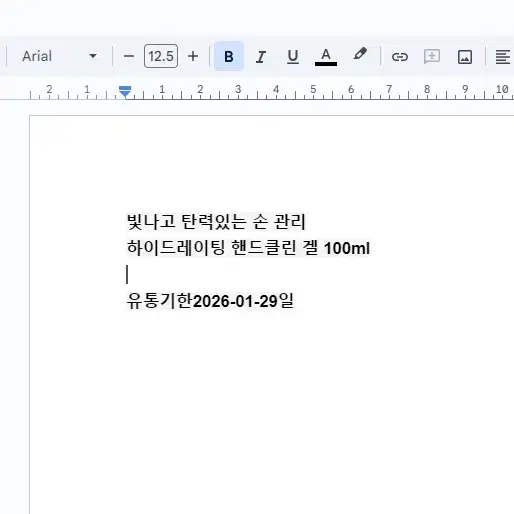Click the font size field showing 12.5
The height and width of the screenshot is (514, 514).
tap(161, 56)
